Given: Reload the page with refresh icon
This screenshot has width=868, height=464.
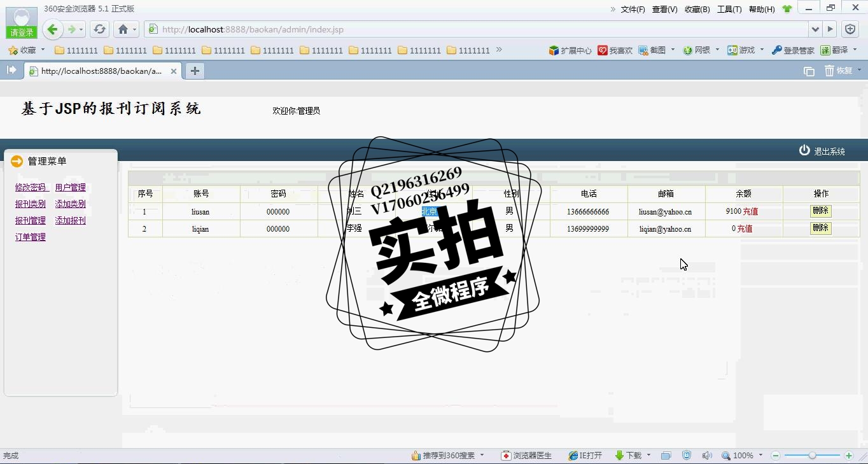Looking at the screenshot, I should tap(99, 29).
